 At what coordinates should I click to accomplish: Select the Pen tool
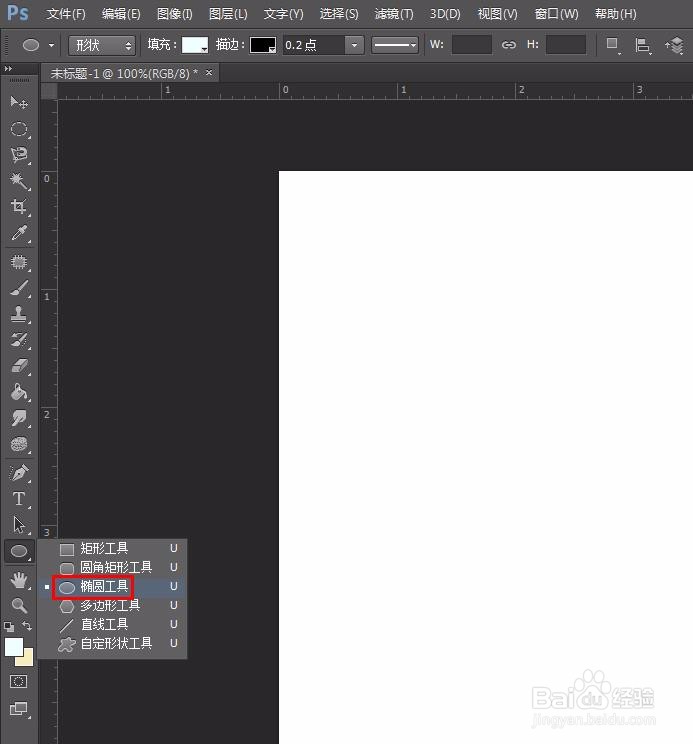click(19, 473)
